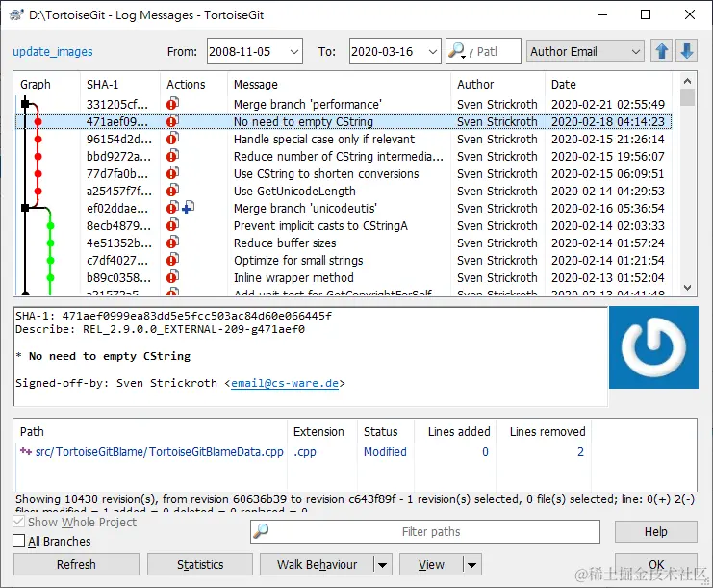The image size is (713, 588).
Task: Click the Lines added column header
Action: (x=455, y=431)
